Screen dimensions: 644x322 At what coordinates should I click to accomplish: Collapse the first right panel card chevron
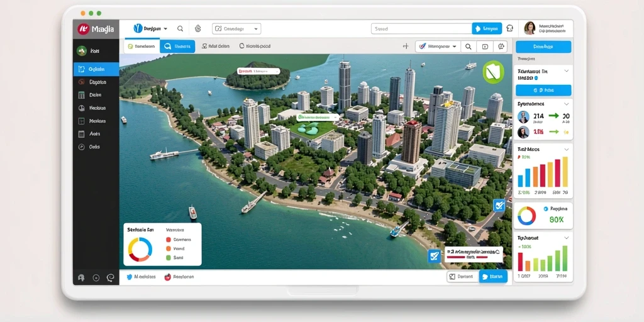click(x=567, y=71)
